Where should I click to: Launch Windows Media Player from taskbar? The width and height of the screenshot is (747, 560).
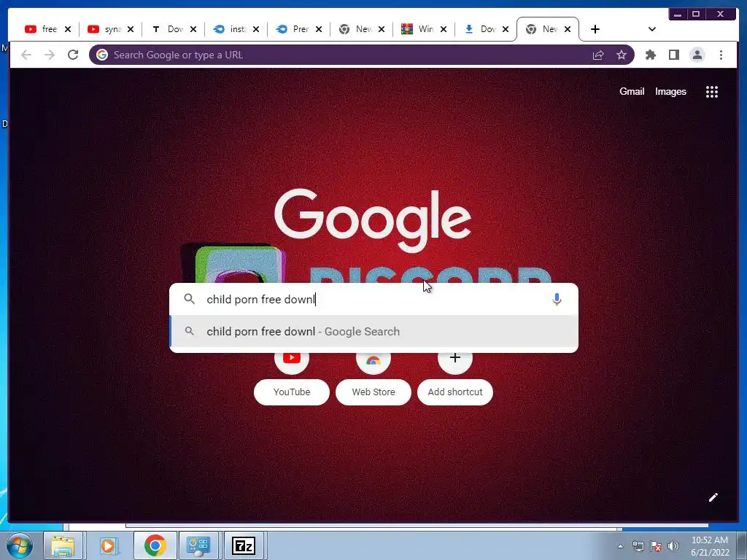(108, 545)
